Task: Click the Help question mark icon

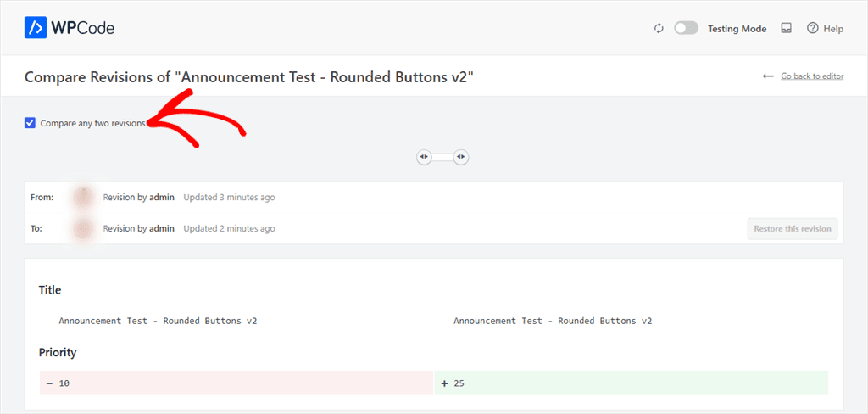Action: point(812,28)
